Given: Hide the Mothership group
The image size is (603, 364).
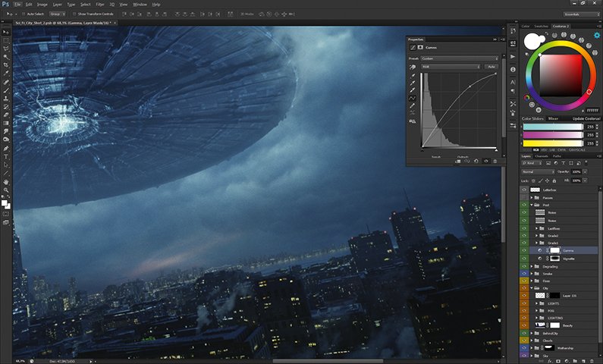Looking at the screenshot, I should point(524,348).
